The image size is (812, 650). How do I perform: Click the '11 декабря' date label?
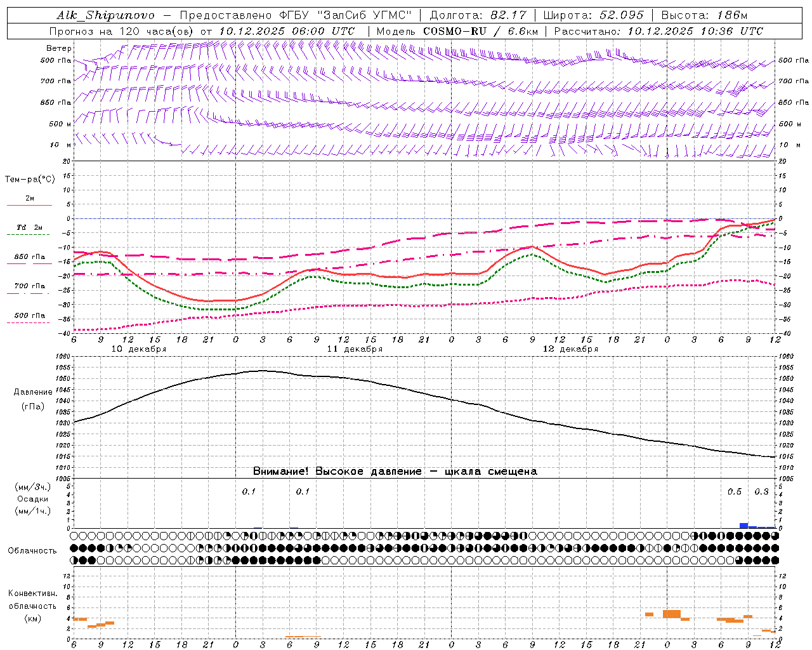[355, 349]
